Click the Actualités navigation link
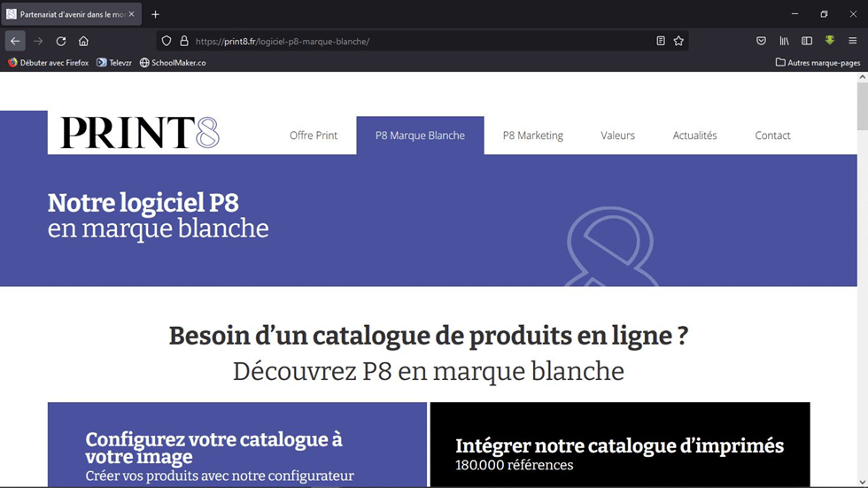868x488 pixels. 694,136
